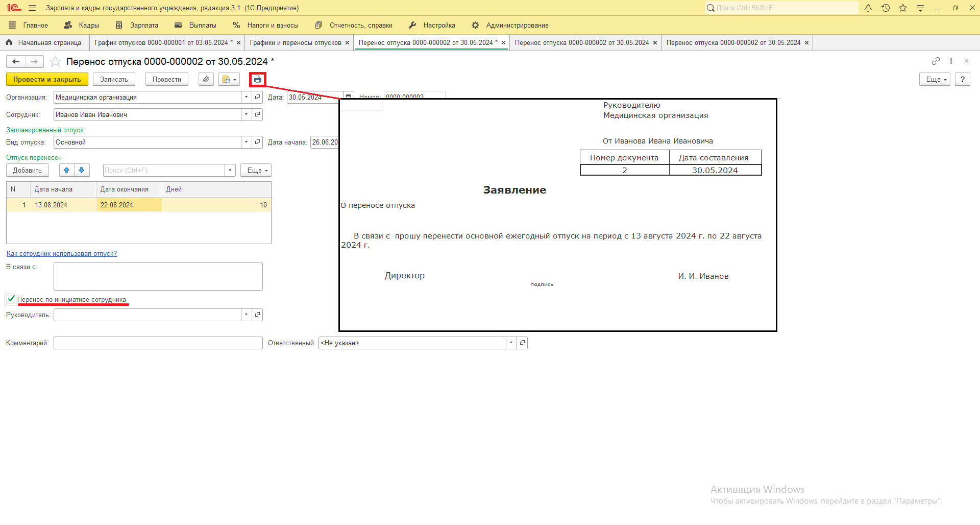The width and height of the screenshot is (980, 525).
Task: Click the Дата окончания column header
Action: coord(129,189)
